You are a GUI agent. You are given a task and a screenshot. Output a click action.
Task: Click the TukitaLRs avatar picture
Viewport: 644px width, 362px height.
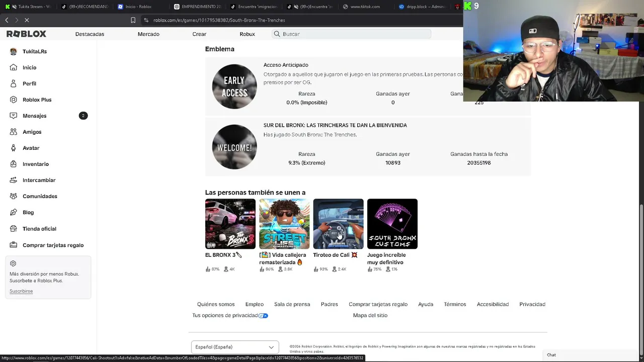[x=13, y=51]
